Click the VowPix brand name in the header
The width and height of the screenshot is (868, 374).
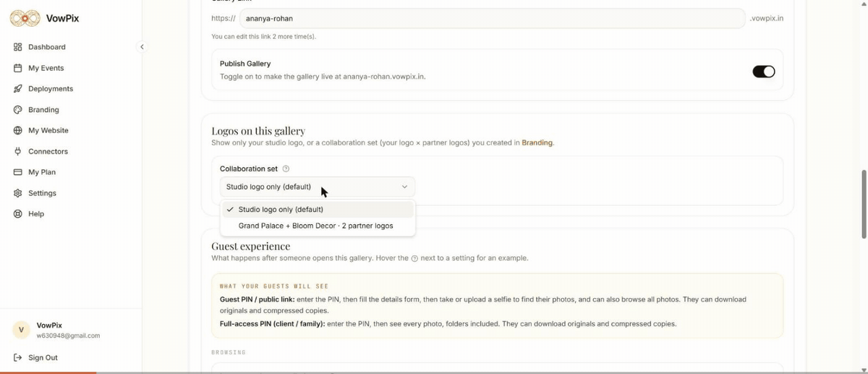[62, 18]
